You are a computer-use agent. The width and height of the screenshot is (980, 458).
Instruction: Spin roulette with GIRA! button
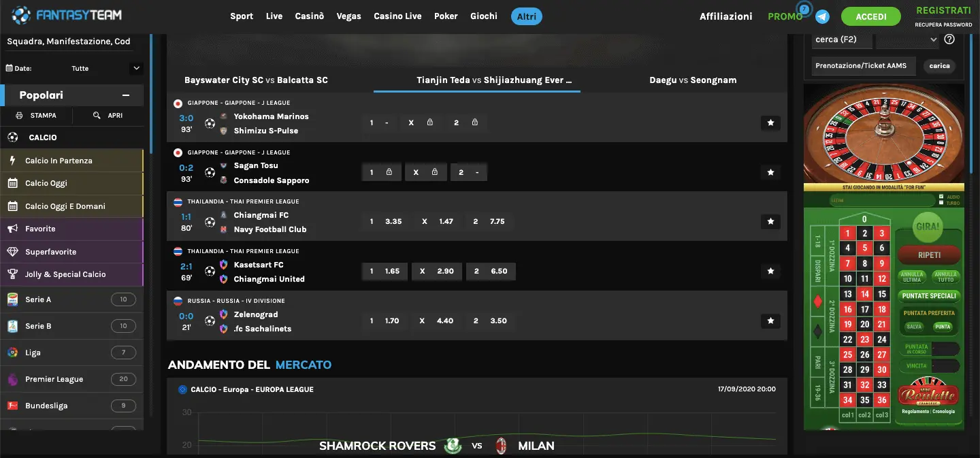tap(928, 227)
